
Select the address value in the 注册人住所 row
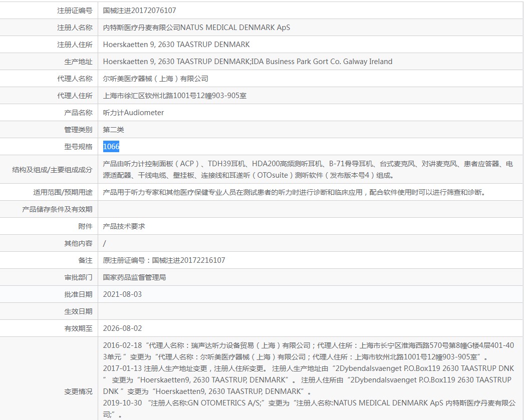[176, 45]
